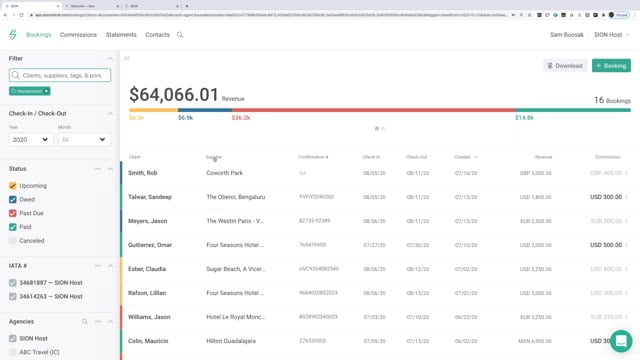Image resolution: width=640 pixels, height=360 pixels.
Task: Add a new Booking
Action: point(611,66)
